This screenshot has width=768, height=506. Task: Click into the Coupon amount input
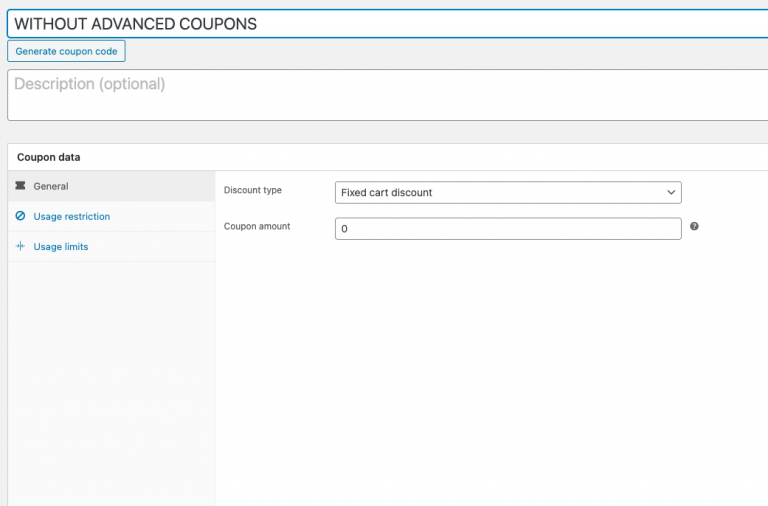508,229
